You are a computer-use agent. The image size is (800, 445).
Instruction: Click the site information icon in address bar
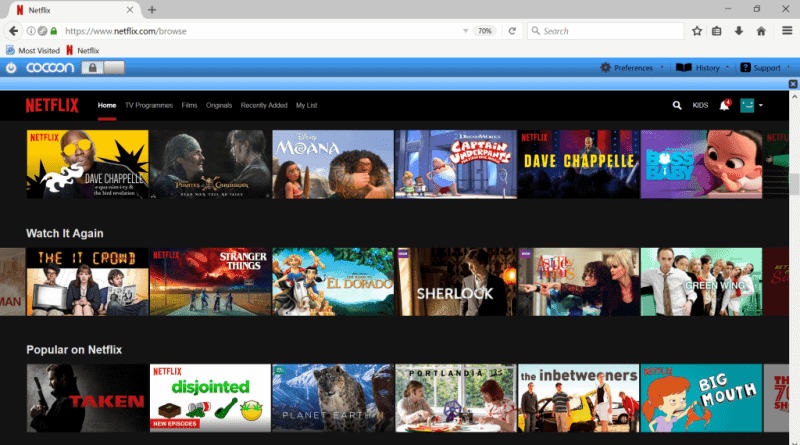[x=31, y=31]
